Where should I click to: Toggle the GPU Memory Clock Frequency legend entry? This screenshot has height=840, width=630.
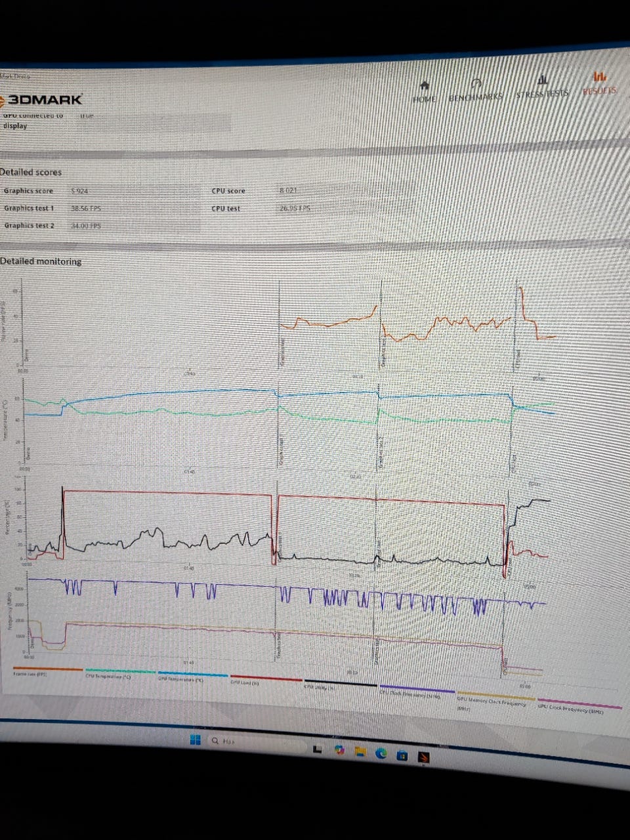(x=495, y=701)
